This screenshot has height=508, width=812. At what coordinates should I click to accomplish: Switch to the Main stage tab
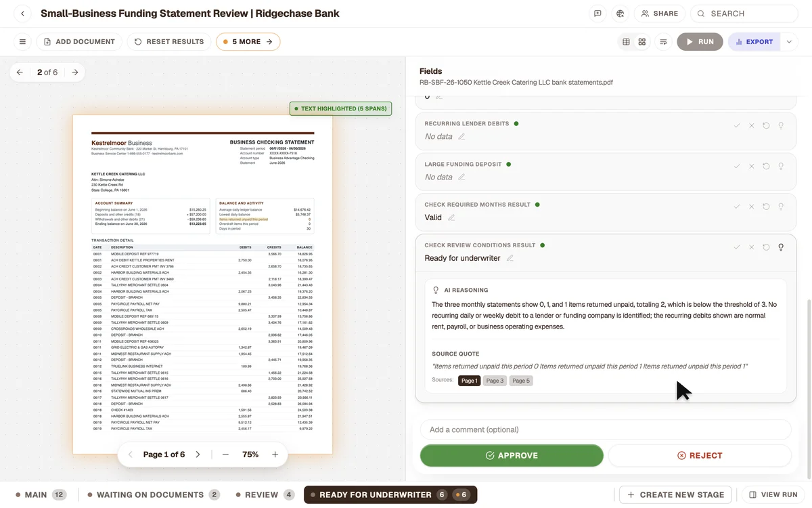pyautogui.click(x=41, y=495)
